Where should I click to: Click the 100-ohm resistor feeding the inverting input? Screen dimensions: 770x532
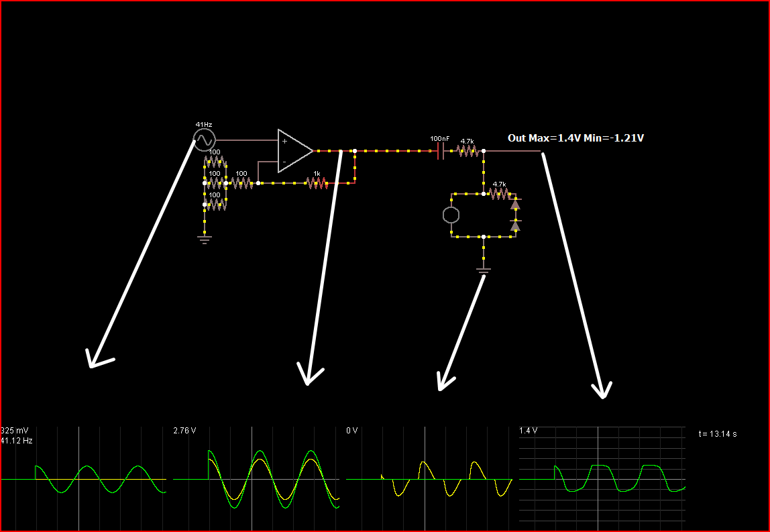click(241, 182)
